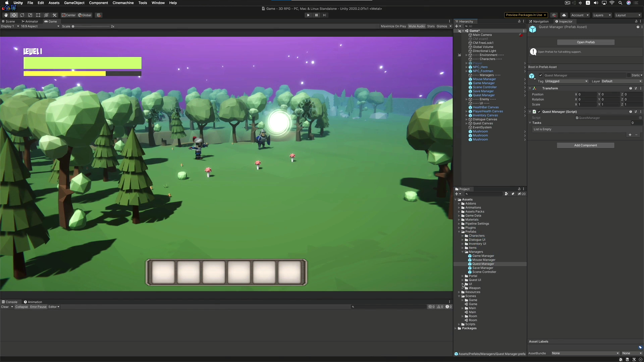
Task: Toggle grid snapping icon
Action: (x=99, y=15)
